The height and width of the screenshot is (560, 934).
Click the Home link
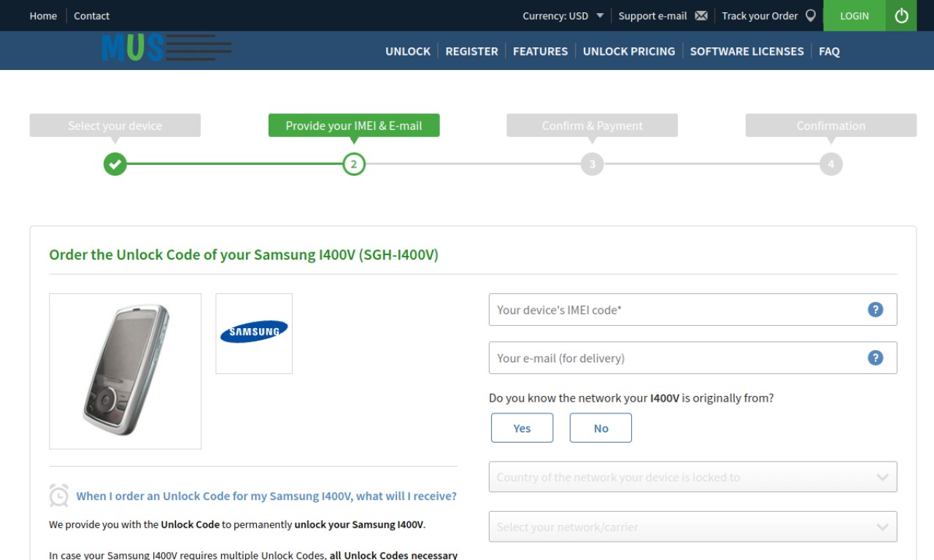pyautogui.click(x=43, y=15)
